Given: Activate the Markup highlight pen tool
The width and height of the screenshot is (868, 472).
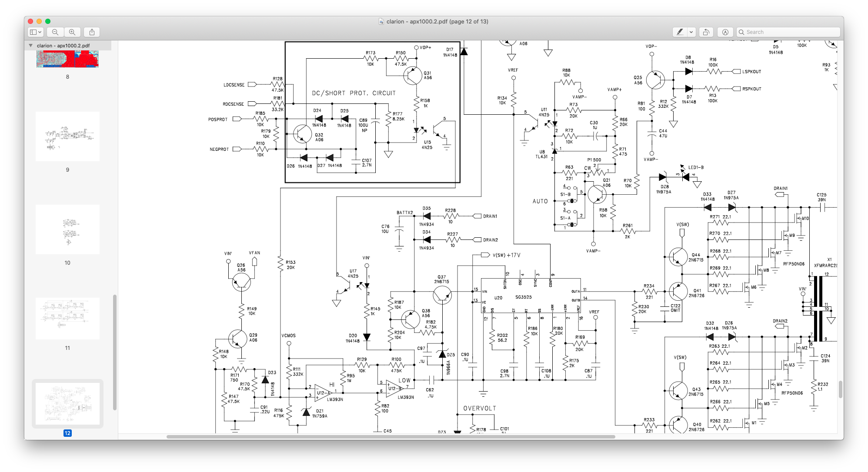Looking at the screenshot, I should pyautogui.click(x=680, y=32).
